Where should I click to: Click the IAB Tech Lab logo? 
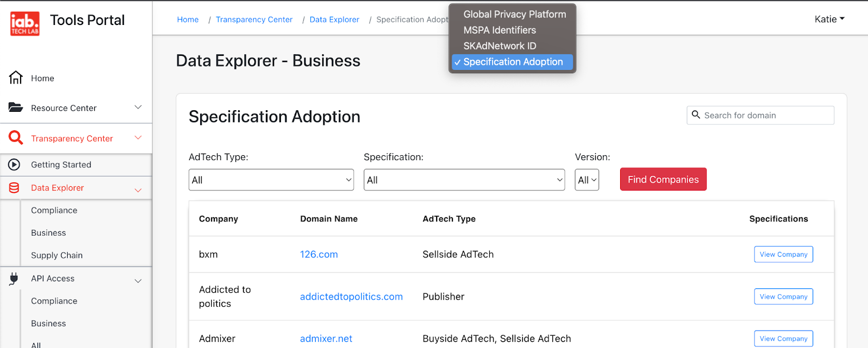coord(25,24)
